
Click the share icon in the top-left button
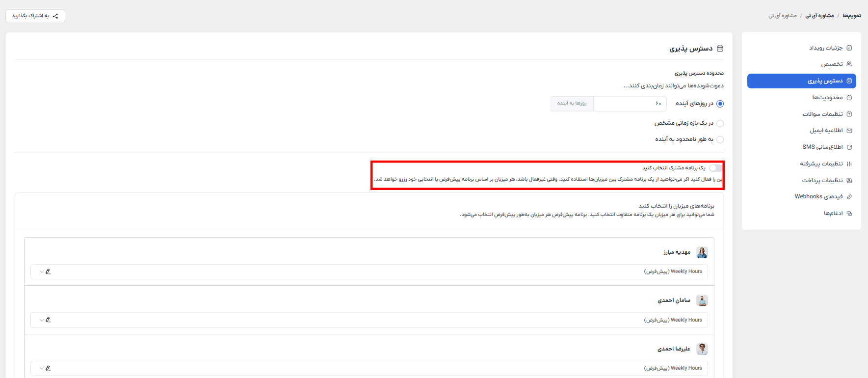(x=55, y=16)
